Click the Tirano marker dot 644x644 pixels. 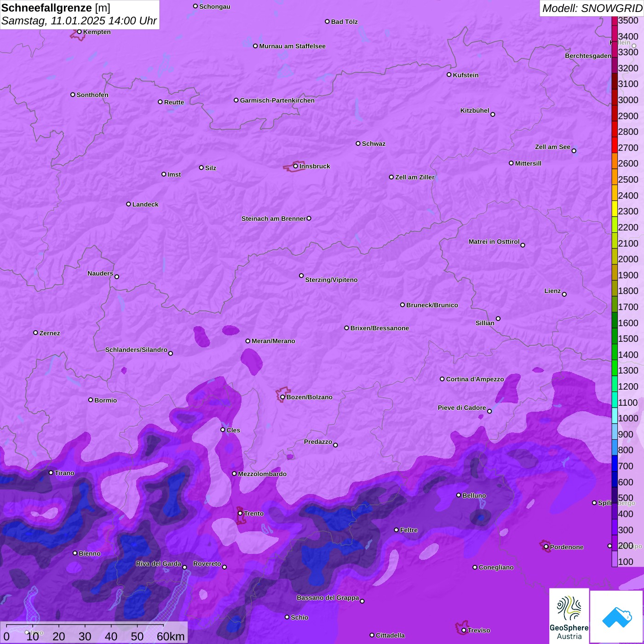click(51, 472)
